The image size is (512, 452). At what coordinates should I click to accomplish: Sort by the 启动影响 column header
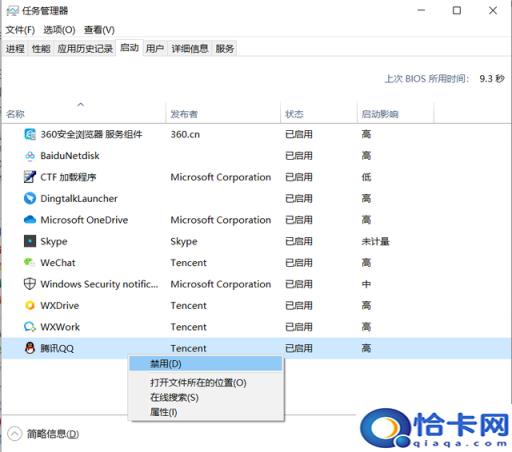[396, 114]
